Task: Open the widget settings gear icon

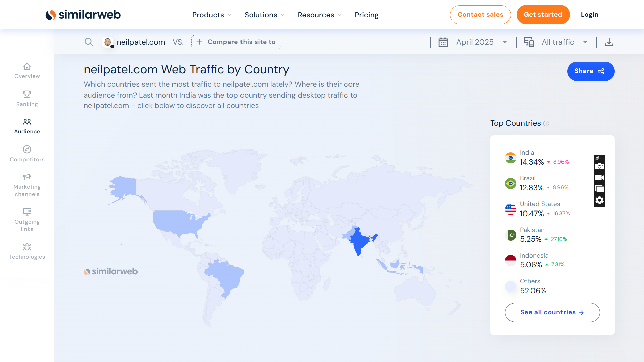Action: coord(599,200)
